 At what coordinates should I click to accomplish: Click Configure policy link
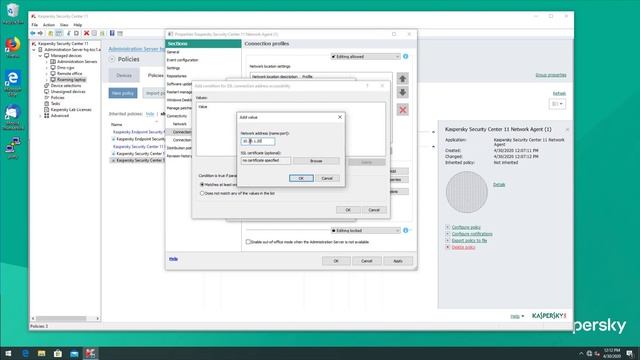point(466,227)
